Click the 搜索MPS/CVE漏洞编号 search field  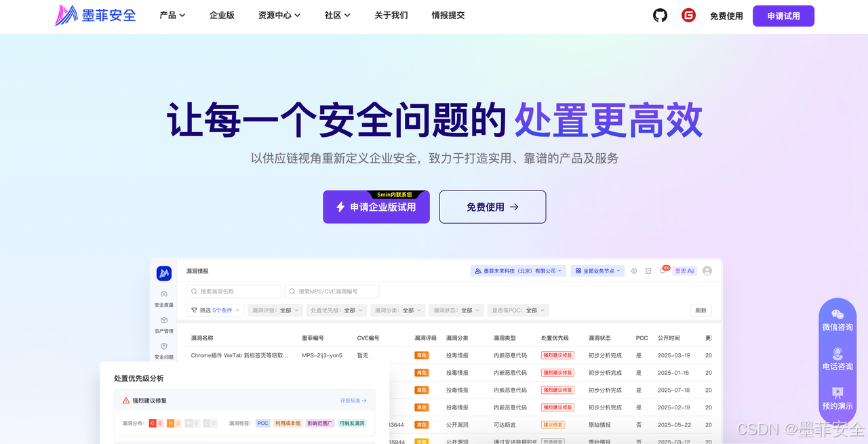coord(332,291)
